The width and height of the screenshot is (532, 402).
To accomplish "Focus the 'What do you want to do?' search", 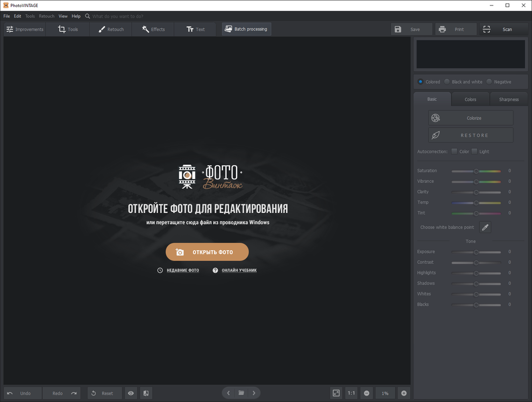I will tap(118, 16).
